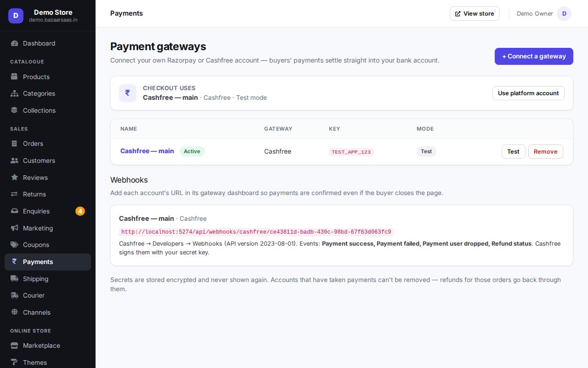Click the Marketing megaphone icon
Image resolution: width=588 pixels, height=368 pixels.
[14, 228]
